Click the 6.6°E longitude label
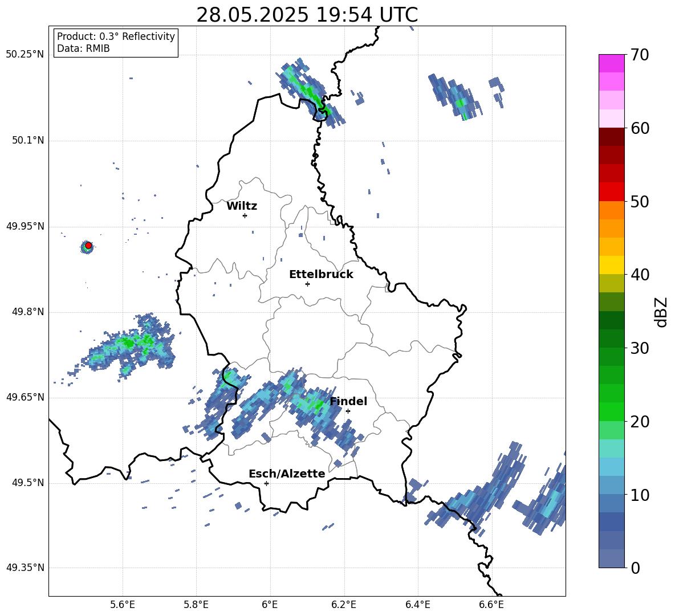 (x=491, y=605)
